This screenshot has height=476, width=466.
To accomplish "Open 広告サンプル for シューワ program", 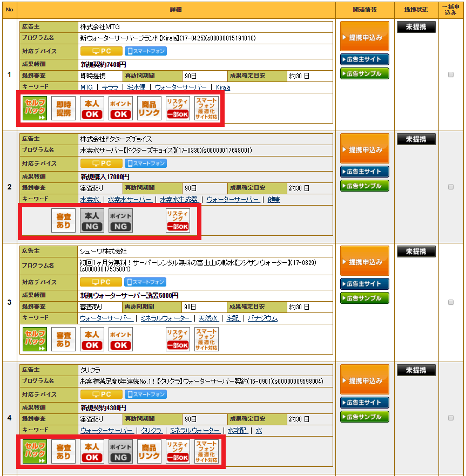I will coord(364,298).
